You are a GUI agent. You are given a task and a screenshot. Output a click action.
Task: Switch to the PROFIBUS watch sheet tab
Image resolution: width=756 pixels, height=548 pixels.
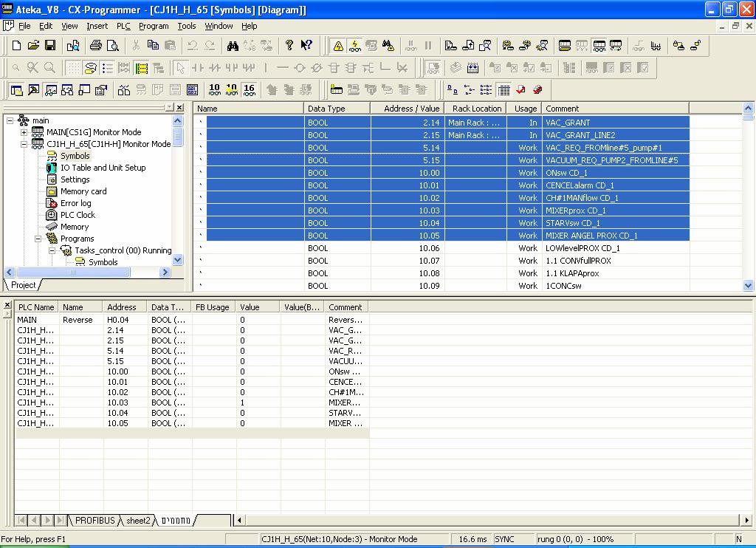(x=95, y=521)
